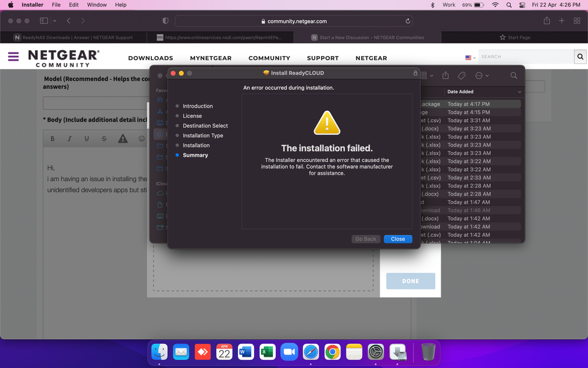Viewport: 588px width, 368px height.
Task: Switch to ReadyNAS Downloads tab
Action: pyautogui.click(x=73, y=37)
